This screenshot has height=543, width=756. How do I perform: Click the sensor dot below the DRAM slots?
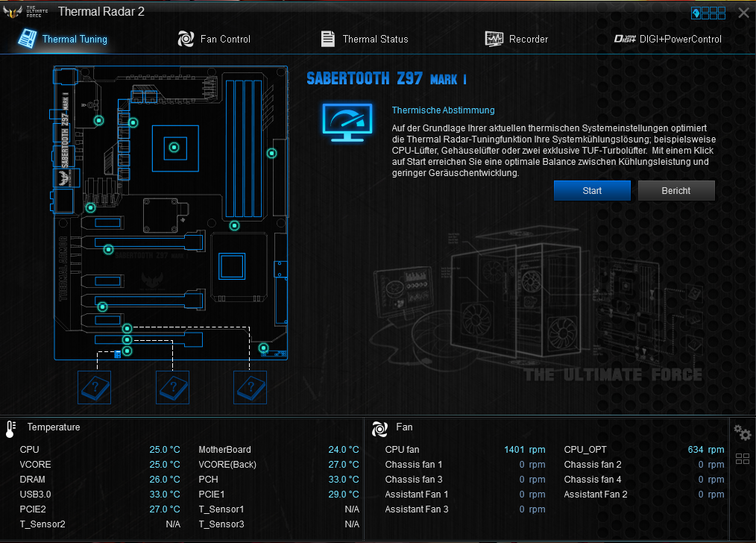tap(234, 225)
